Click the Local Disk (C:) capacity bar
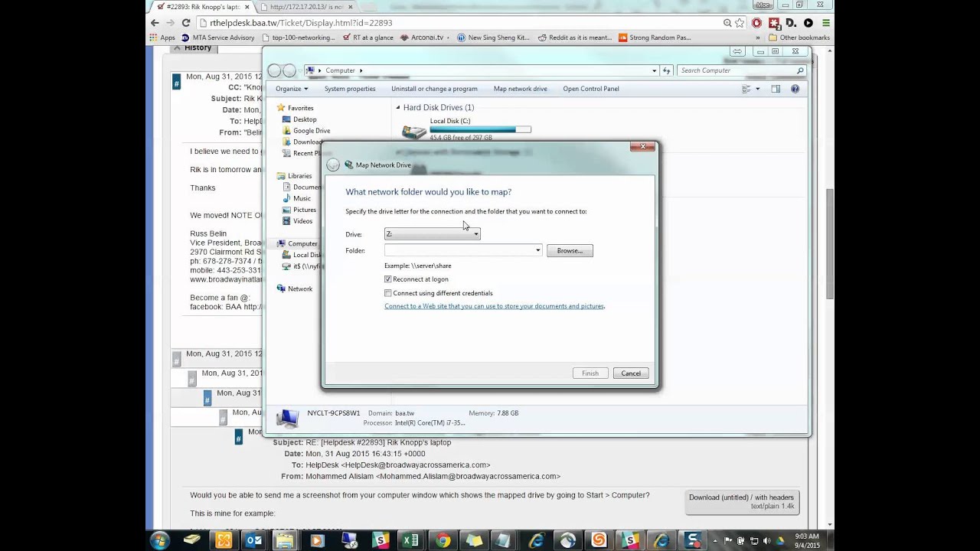 pos(480,129)
